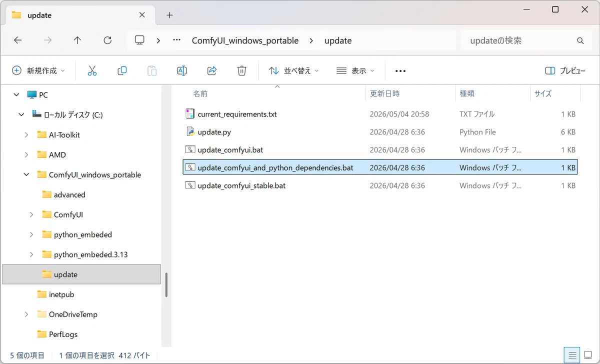The height and width of the screenshot is (364, 600).
Task: Click the Rename icon in toolbar
Action: [x=182, y=70]
